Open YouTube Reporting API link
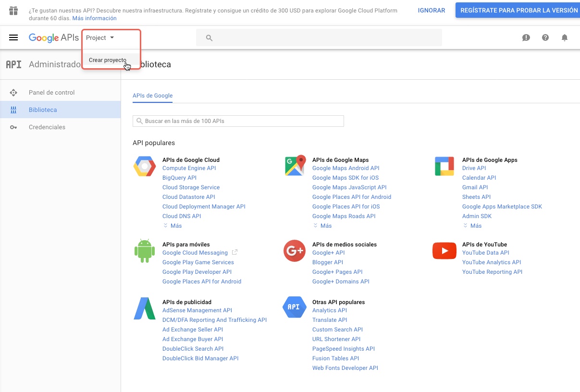The height and width of the screenshot is (392, 580). (493, 272)
